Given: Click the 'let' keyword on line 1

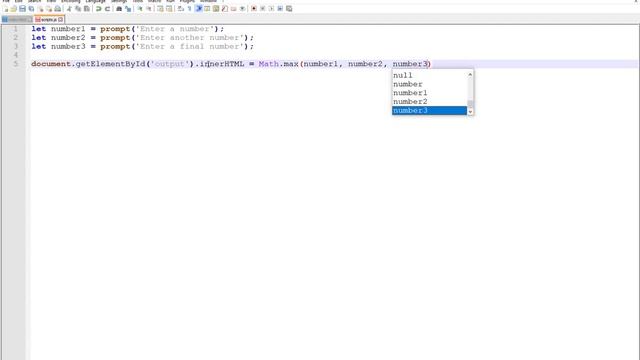Looking at the screenshot, I should (x=39, y=29).
